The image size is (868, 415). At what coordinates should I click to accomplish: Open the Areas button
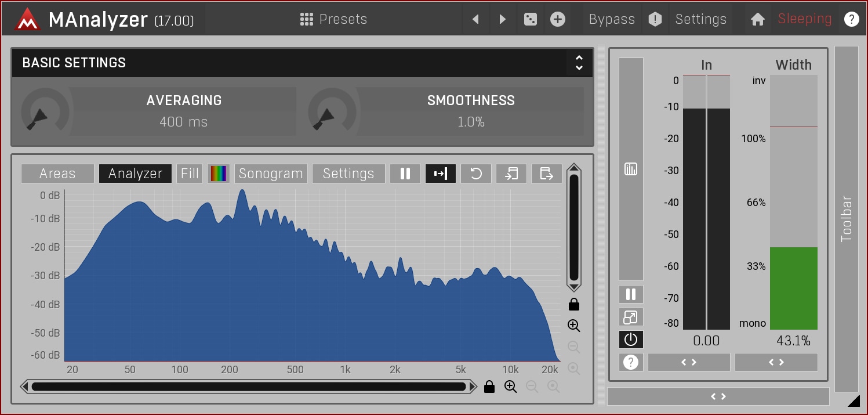[x=57, y=174]
